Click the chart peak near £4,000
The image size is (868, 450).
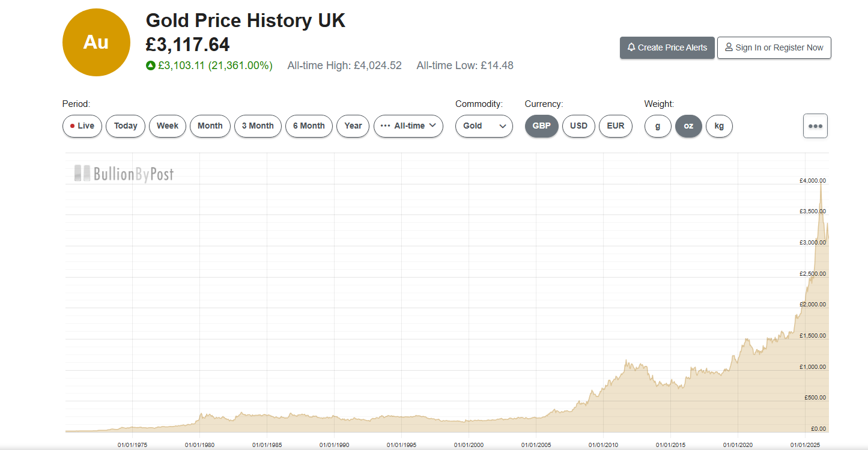click(821, 182)
